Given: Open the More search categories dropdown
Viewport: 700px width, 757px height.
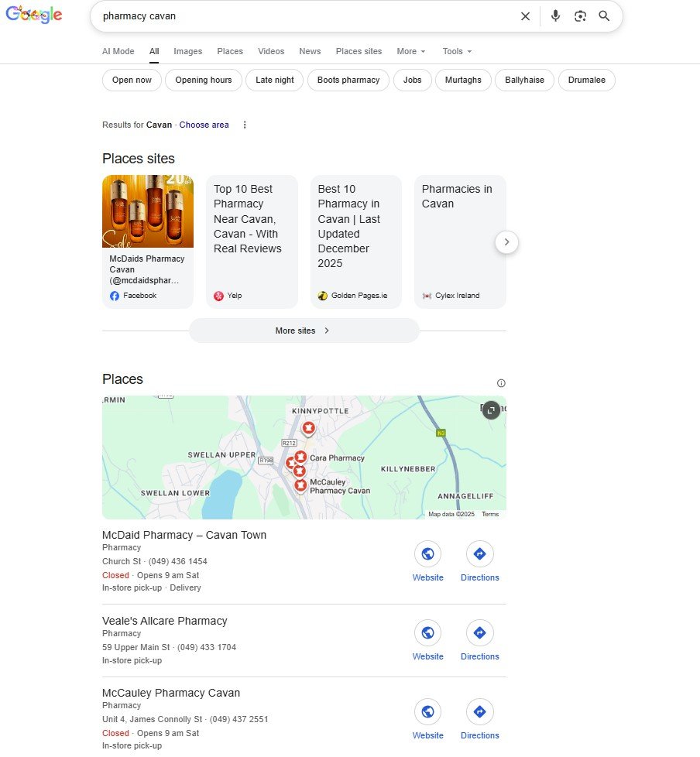Looking at the screenshot, I should 410,51.
